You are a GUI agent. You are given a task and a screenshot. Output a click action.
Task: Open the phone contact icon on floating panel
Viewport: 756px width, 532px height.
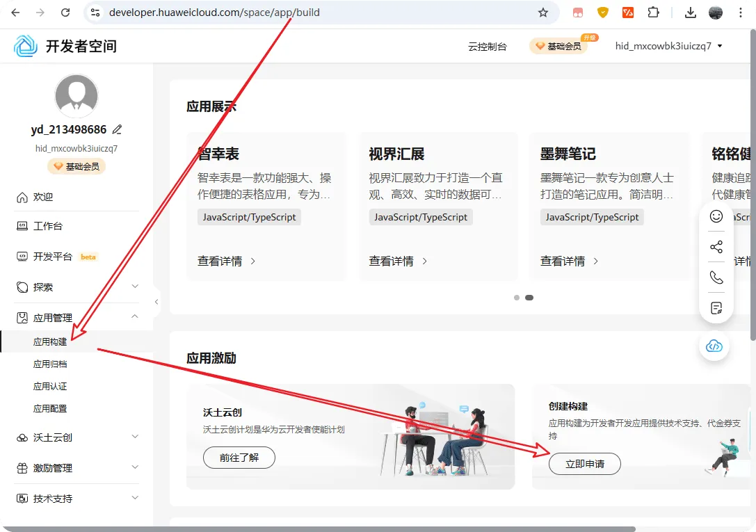[x=716, y=277]
